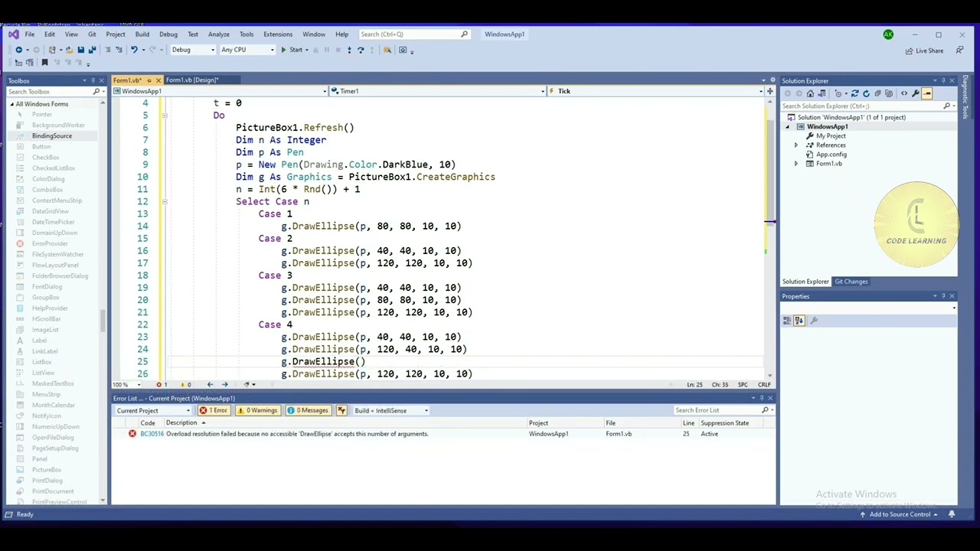Viewport: 980px width, 551px height.
Task: Click the Save icon in the toolbar
Action: click(80, 50)
